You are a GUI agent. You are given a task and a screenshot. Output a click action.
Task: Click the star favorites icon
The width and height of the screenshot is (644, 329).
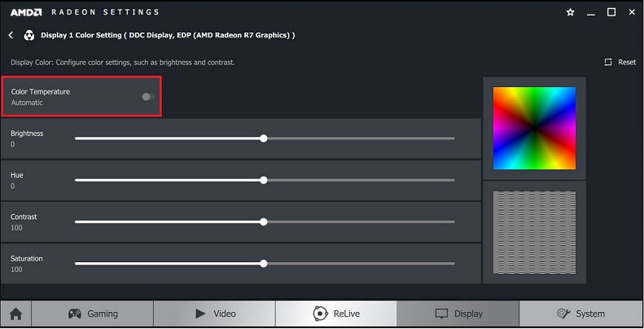571,12
